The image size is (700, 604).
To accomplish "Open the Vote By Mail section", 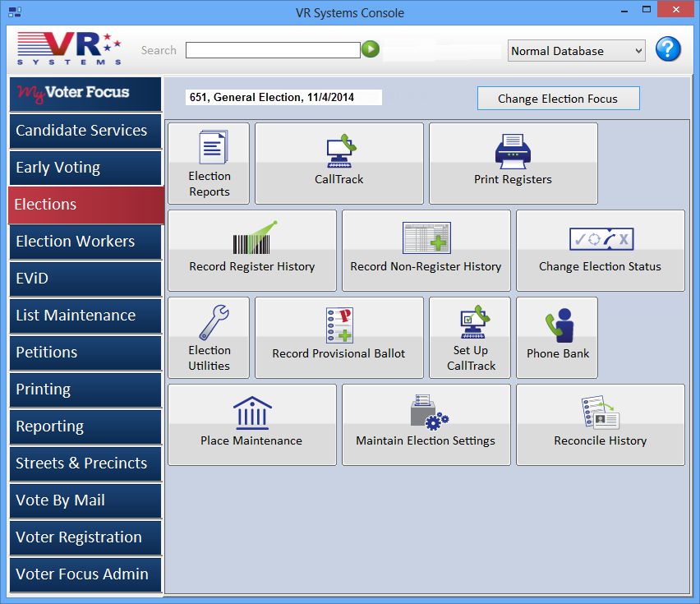I will click(85, 501).
